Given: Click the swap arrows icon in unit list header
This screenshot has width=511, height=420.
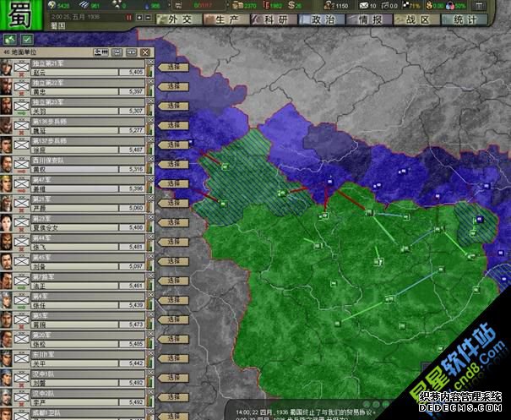Looking at the screenshot, I should [x=117, y=52].
